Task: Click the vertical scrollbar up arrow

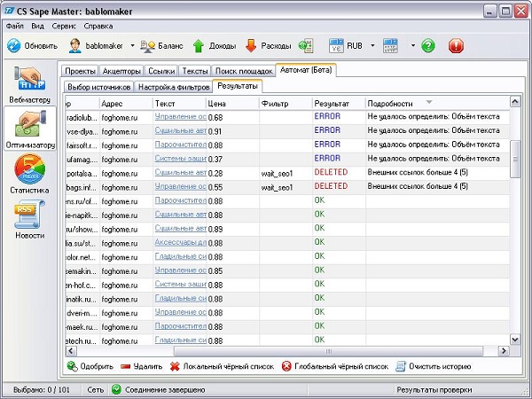Action: [x=515, y=101]
